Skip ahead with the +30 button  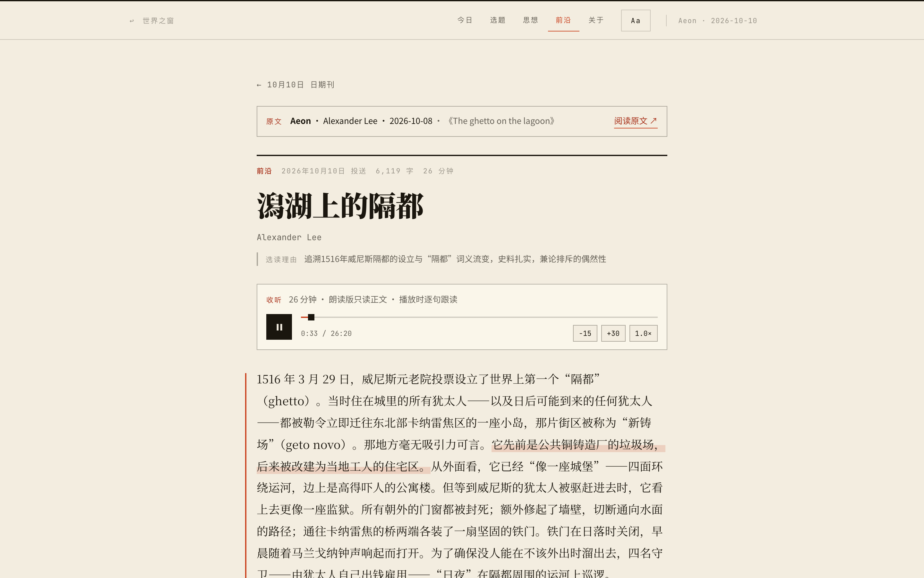tap(613, 333)
